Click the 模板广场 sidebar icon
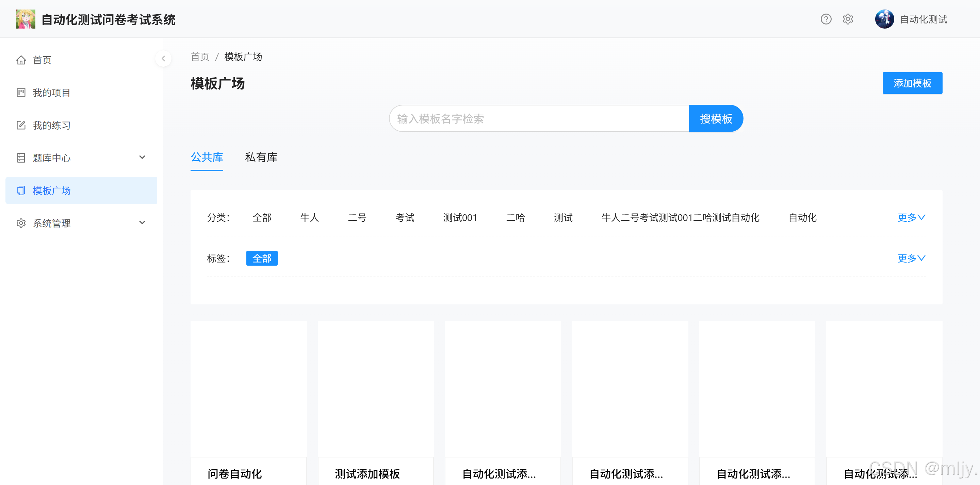This screenshot has height=485, width=980. click(x=21, y=190)
